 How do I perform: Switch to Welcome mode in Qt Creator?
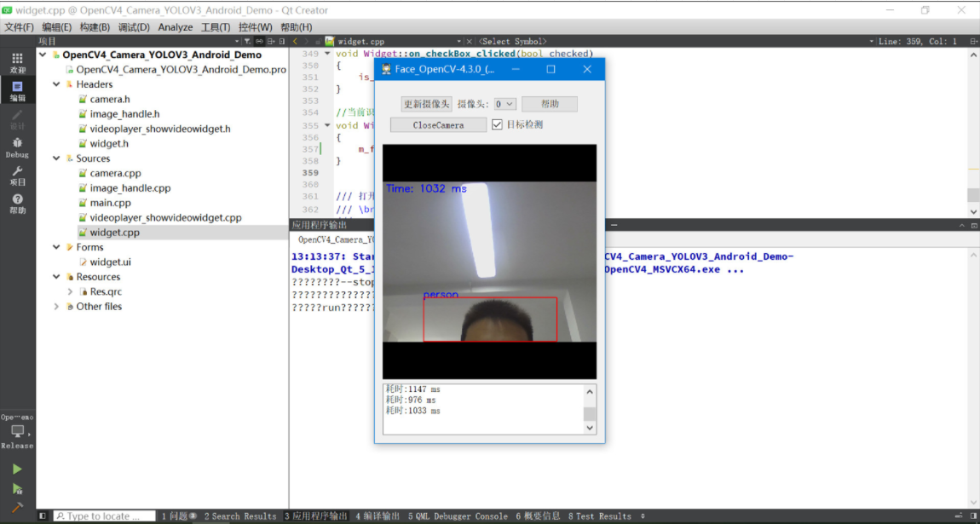(x=17, y=58)
